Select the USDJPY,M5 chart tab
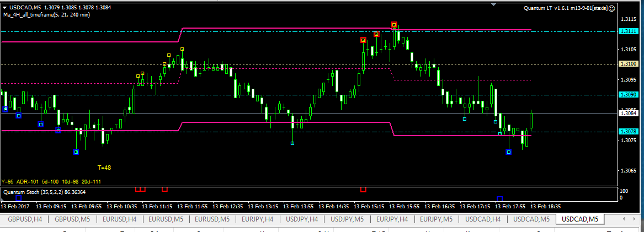This screenshot has height=232, width=644. click(x=347, y=220)
